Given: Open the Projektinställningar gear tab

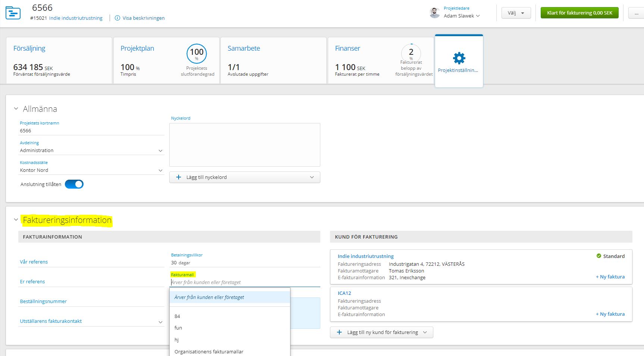Looking at the screenshot, I should pos(459,62).
